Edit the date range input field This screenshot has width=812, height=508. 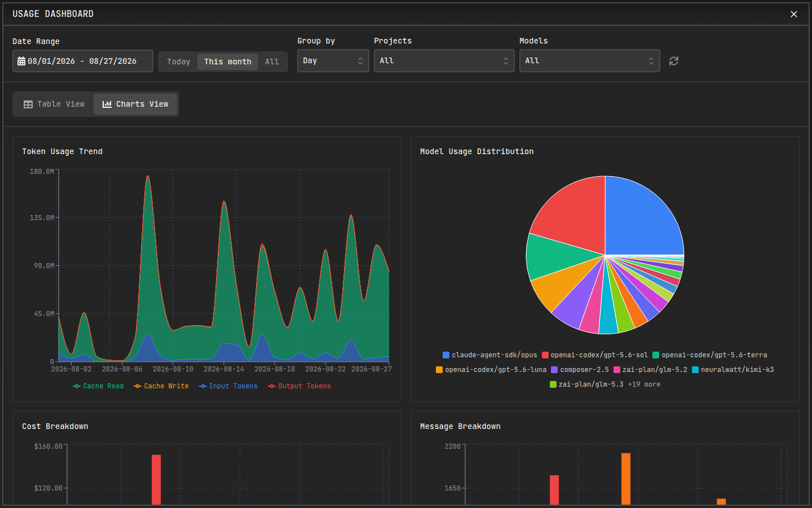tap(83, 61)
